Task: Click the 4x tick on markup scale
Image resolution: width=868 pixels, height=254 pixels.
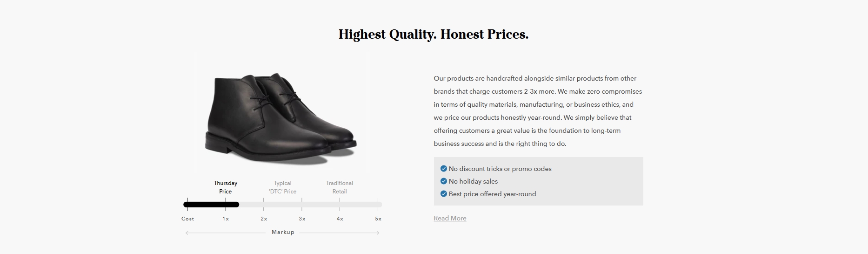Action: pyautogui.click(x=340, y=219)
